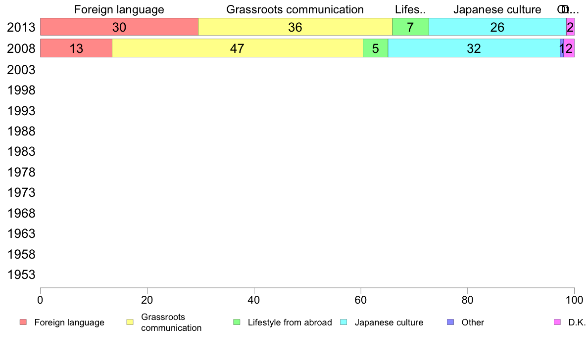Click the 2013 green Lifestyle segment showing 7
Screen dimensions: 588x364
click(x=410, y=27)
